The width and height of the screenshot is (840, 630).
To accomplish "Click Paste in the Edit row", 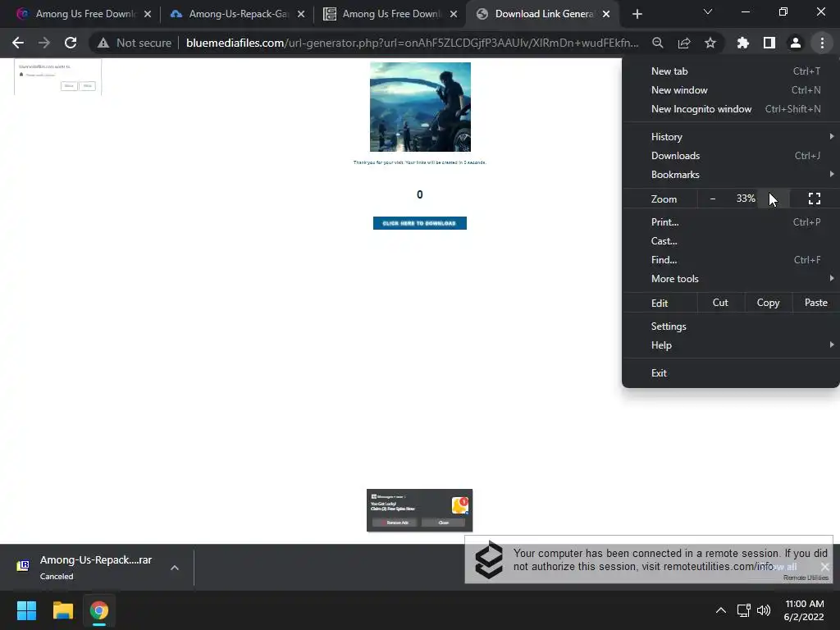I will click(815, 303).
